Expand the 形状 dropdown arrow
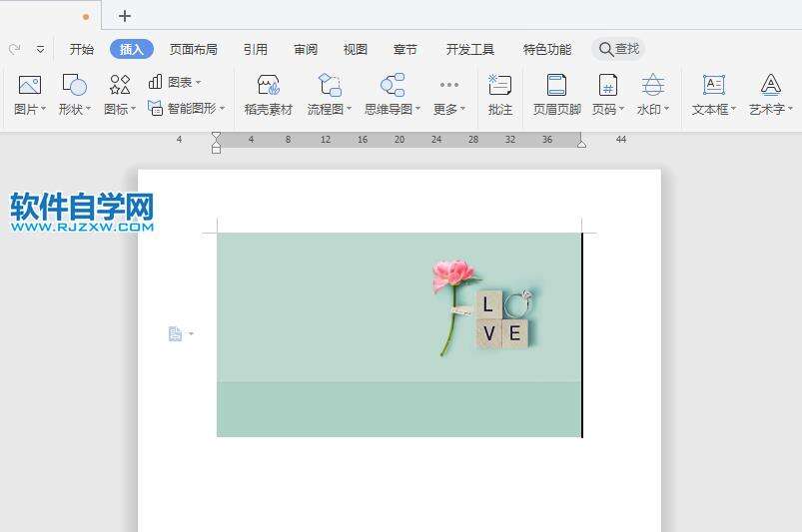802x532 pixels. pos(88,109)
